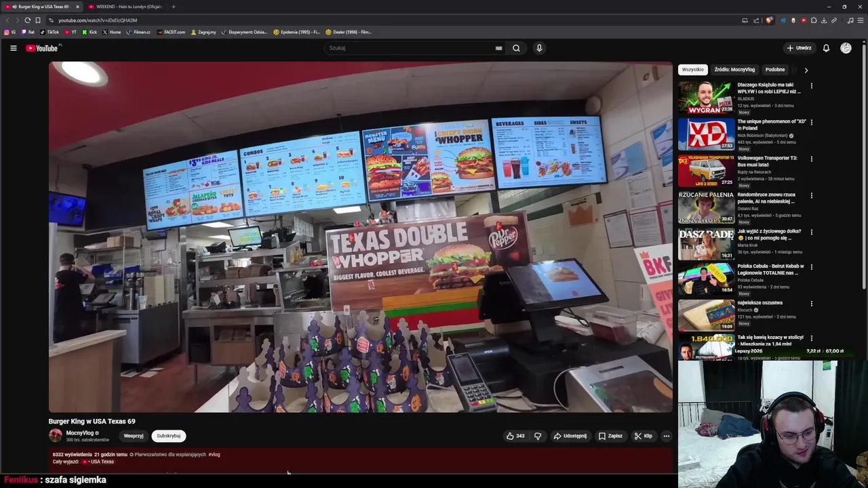Open more actions for the video

point(667,436)
